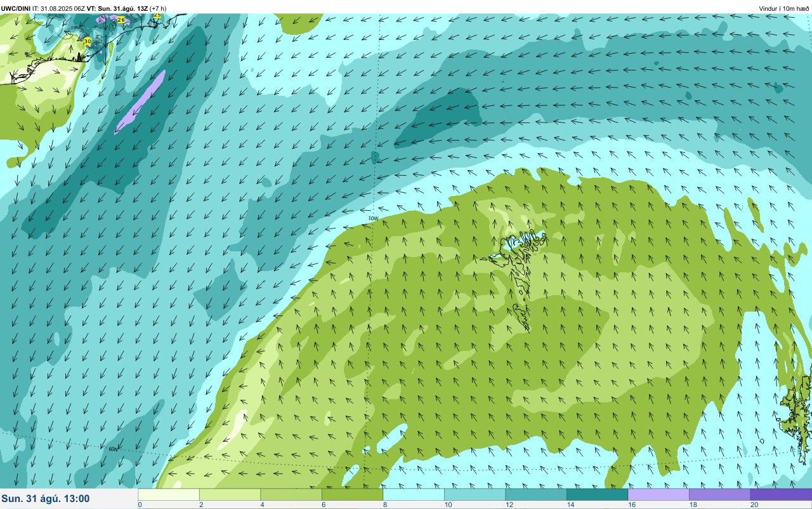Image resolution: width=812 pixels, height=509 pixels.
Task: Click the 8–10 pale cyan legend swatch
Action: [414, 494]
